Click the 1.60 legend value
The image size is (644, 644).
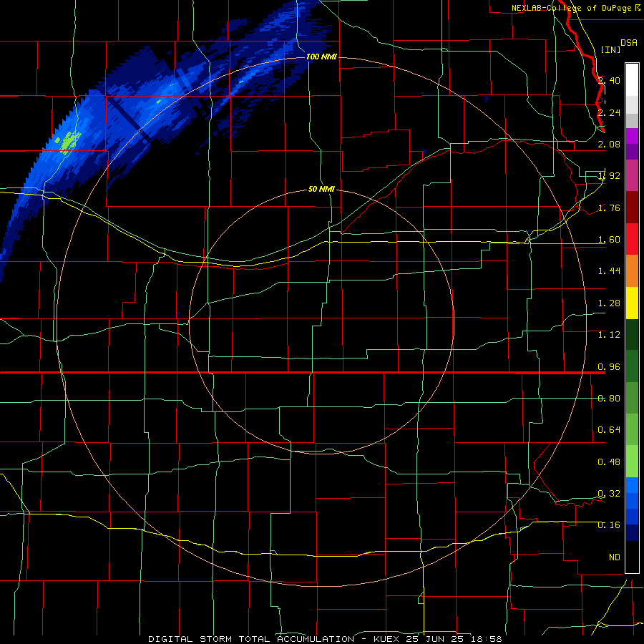click(609, 240)
